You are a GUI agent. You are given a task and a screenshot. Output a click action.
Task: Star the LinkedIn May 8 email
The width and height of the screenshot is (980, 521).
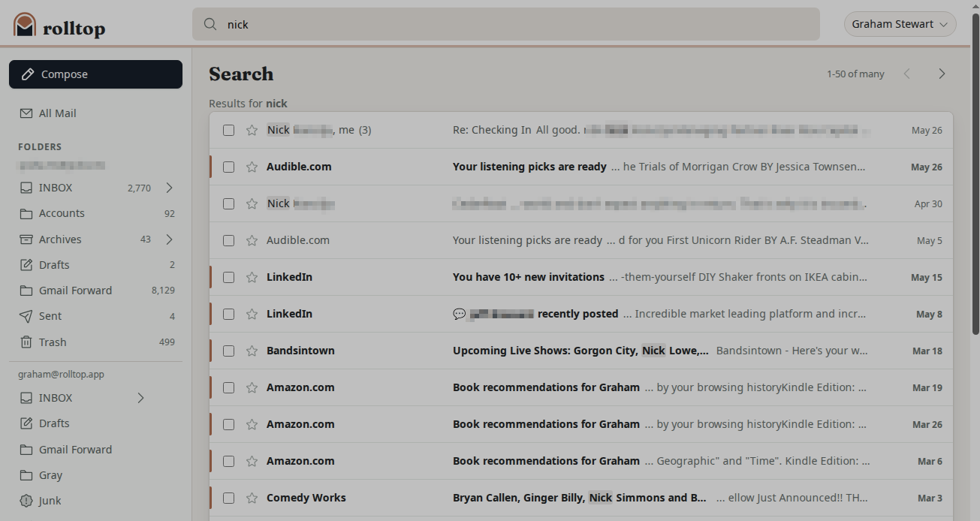pos(252,314)
